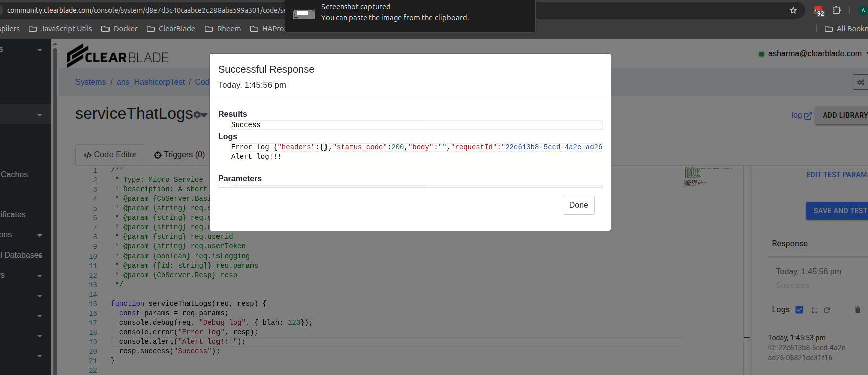
Task: Click Done in Successful Response dialog
Action: coord(578,205)
